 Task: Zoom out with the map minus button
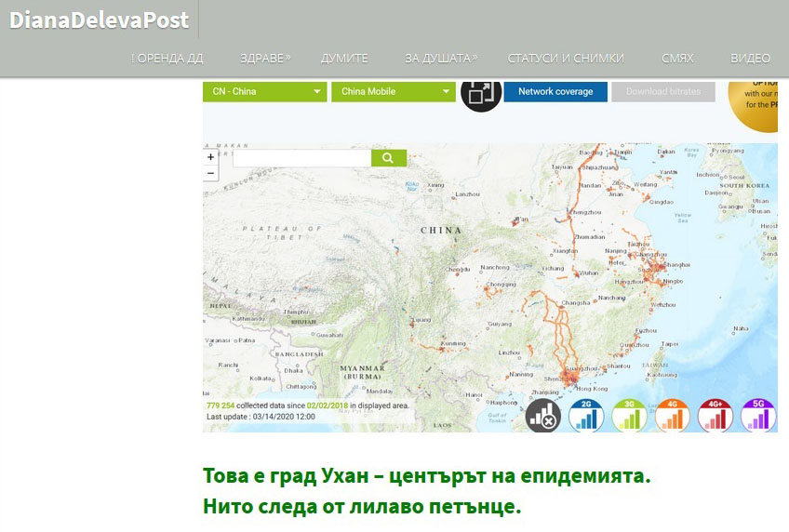pyautogui.click(x=211, y=173)
